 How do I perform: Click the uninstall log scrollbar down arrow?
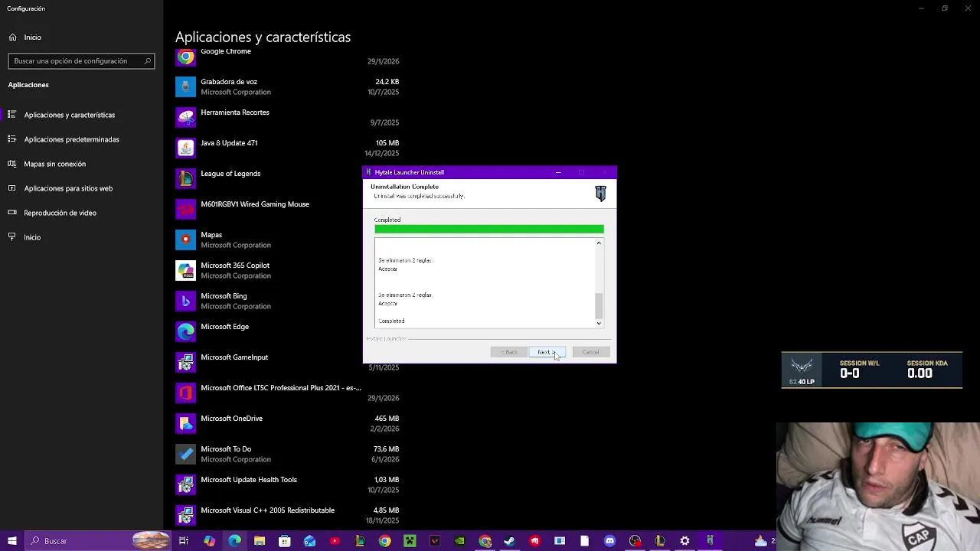click(x=599, y=324)
